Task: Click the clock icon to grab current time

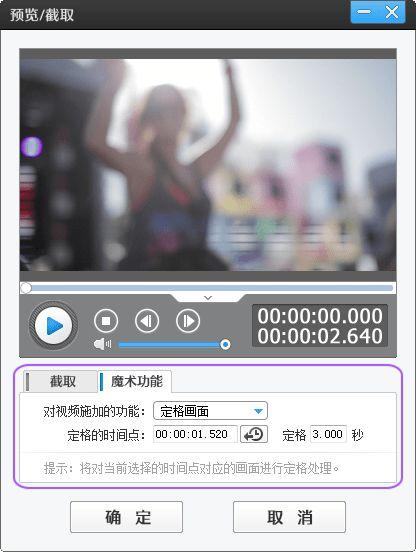Action: pyautogui.click(x=254, y=434)
